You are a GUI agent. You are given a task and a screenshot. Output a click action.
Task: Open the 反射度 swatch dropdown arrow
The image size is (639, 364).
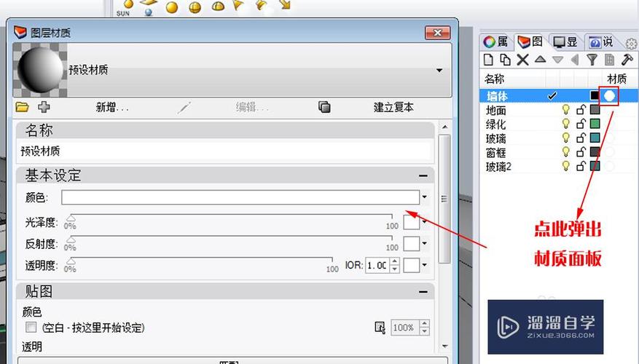425,243
